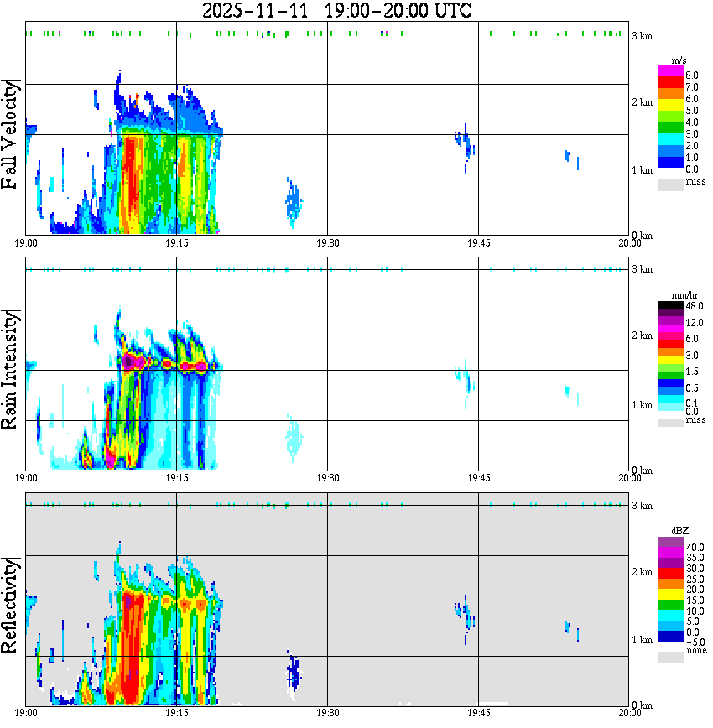Click the black 48.0 mm/hr legend swatch
Image resolution: width=713 pixels, height=728 pixels.
tap(670, 305)
